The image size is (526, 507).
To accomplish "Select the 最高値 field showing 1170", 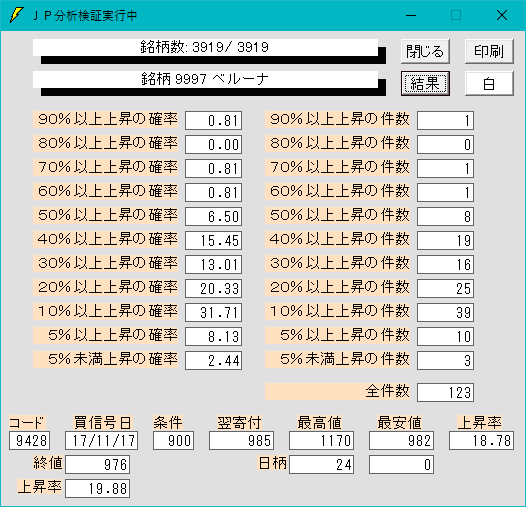I will click(321, 440).
